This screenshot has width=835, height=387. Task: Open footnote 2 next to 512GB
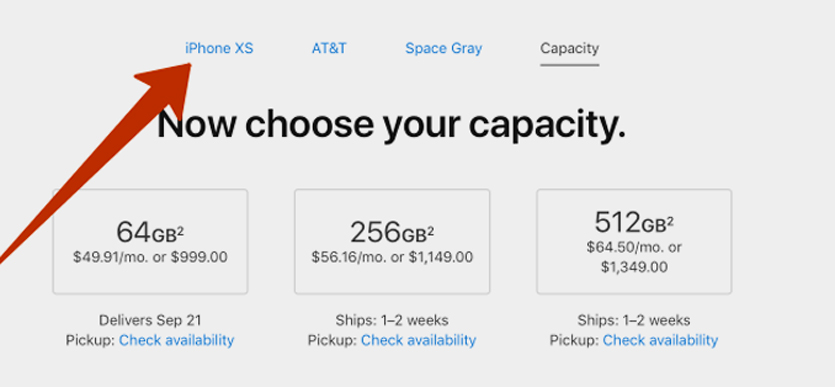click(669, 220)
